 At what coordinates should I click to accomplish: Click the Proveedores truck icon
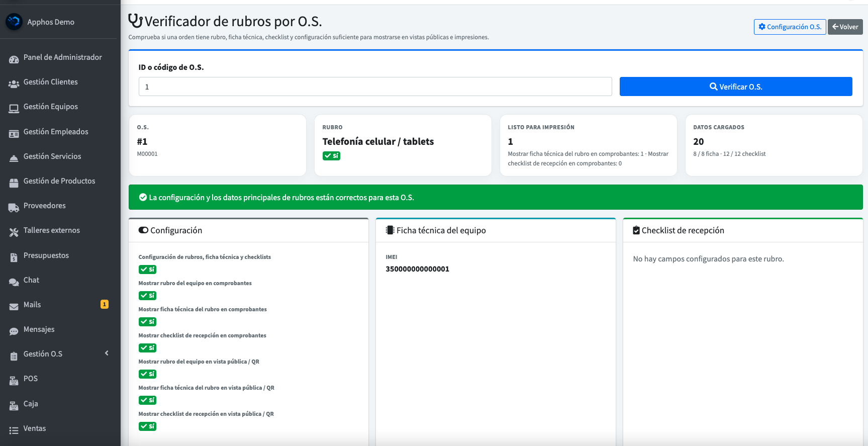point(14,208)
